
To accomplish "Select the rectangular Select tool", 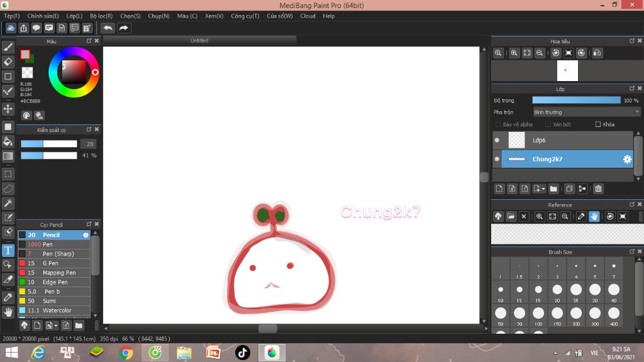I will pos(8,174).
